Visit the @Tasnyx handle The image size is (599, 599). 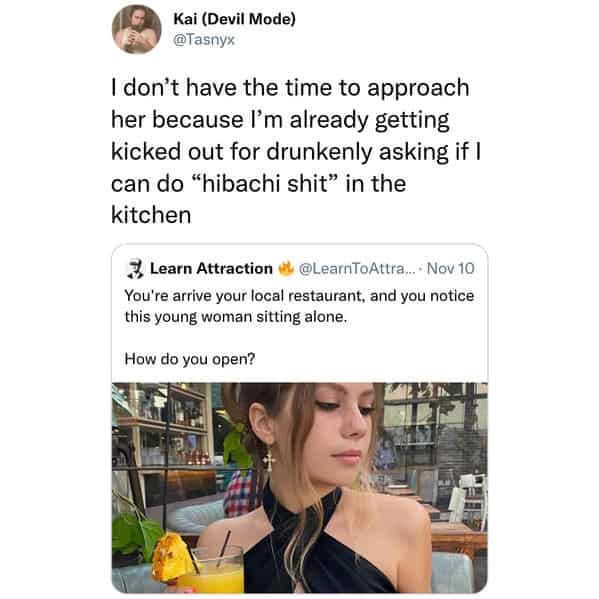point(204,39)
